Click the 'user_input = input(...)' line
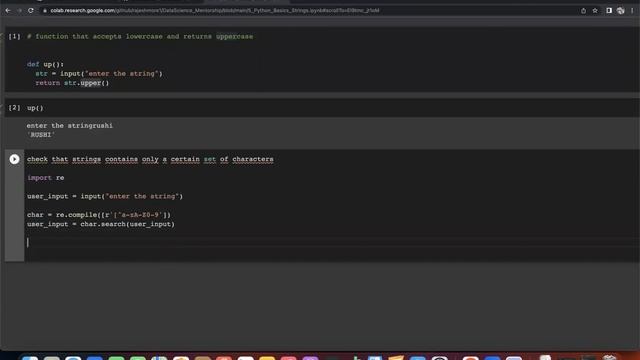This screenshot has width=640, height=360. (x=105, y=196)
